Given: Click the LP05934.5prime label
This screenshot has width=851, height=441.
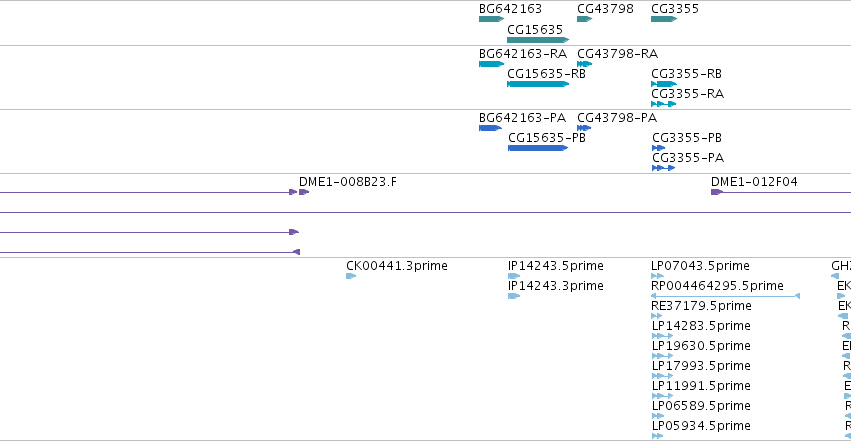Looking at the screenshot, I should click(x=701, y=426).
